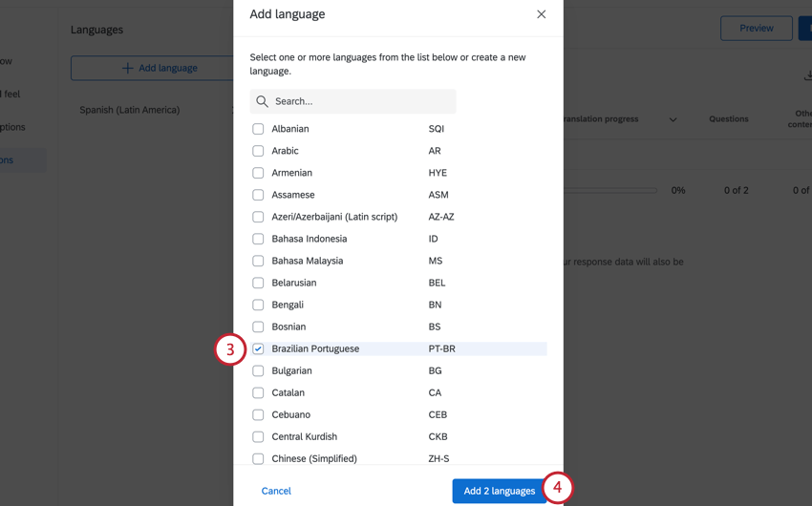
Task: Enable the Catalan checkbox
Action: [258, 393]
